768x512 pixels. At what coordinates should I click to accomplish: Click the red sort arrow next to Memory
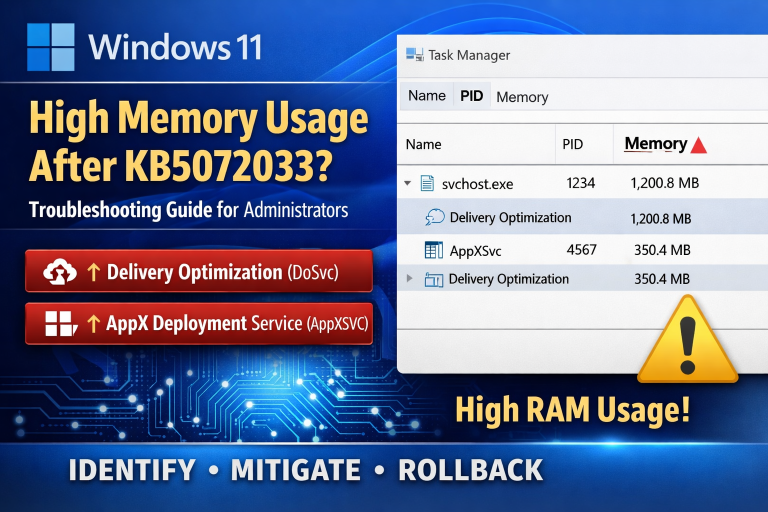click(698, 145)
